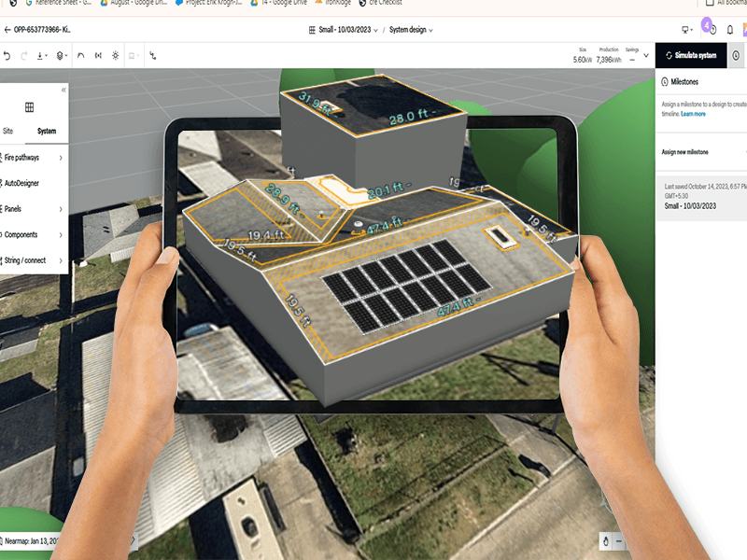Select the measure tool icon
747x560 pixels.
pyautogui.click(x=98, y=56)
